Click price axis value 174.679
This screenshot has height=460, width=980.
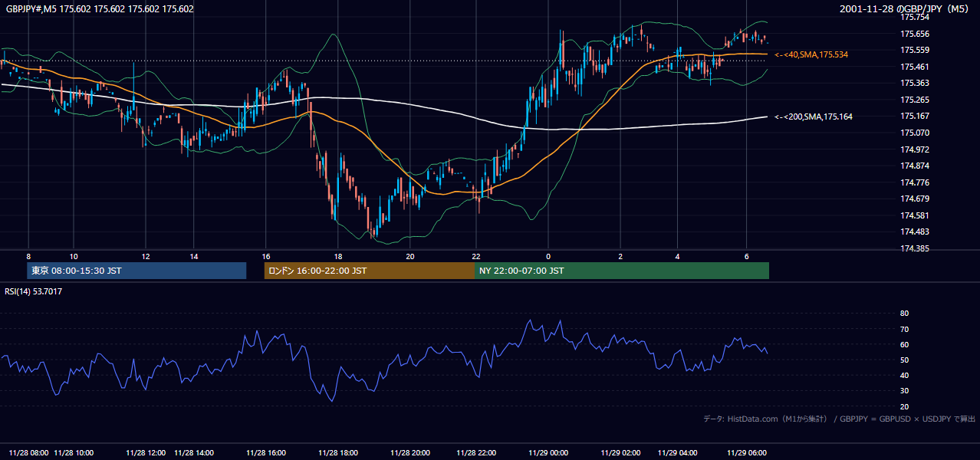(x=914, y=199)
